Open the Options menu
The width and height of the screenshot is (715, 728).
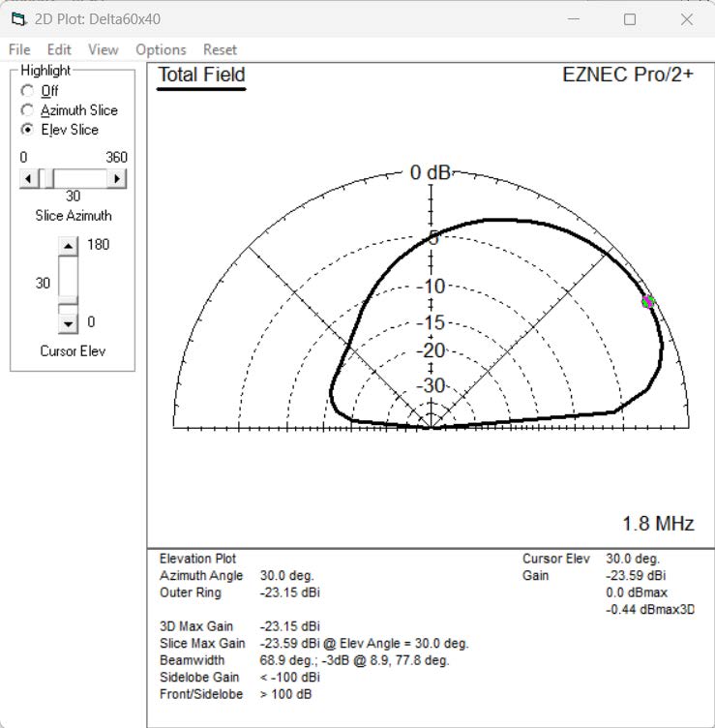tap(161, 49)
